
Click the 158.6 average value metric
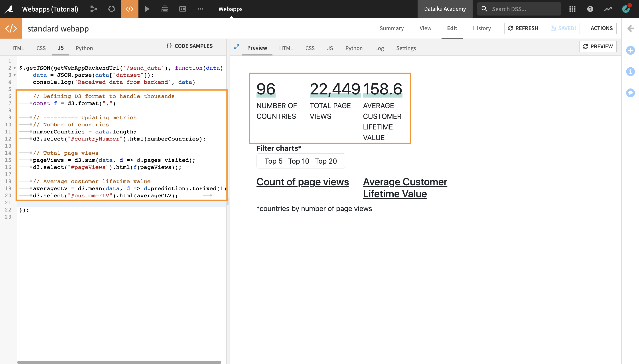[383, 89]
